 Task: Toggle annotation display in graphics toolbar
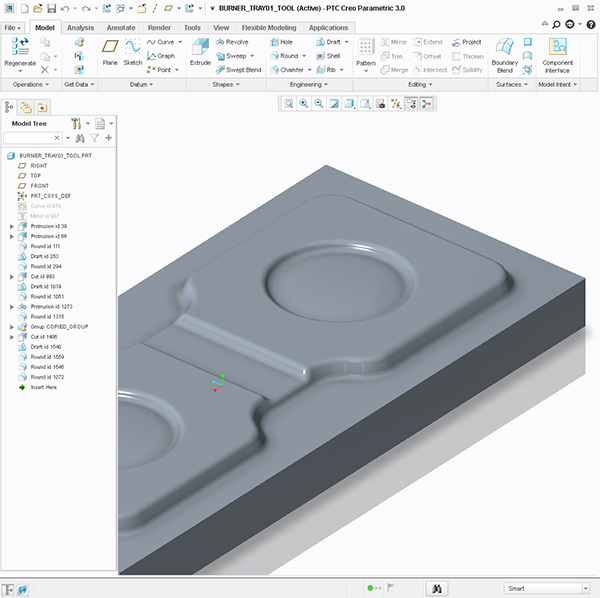tap(411, 104)
